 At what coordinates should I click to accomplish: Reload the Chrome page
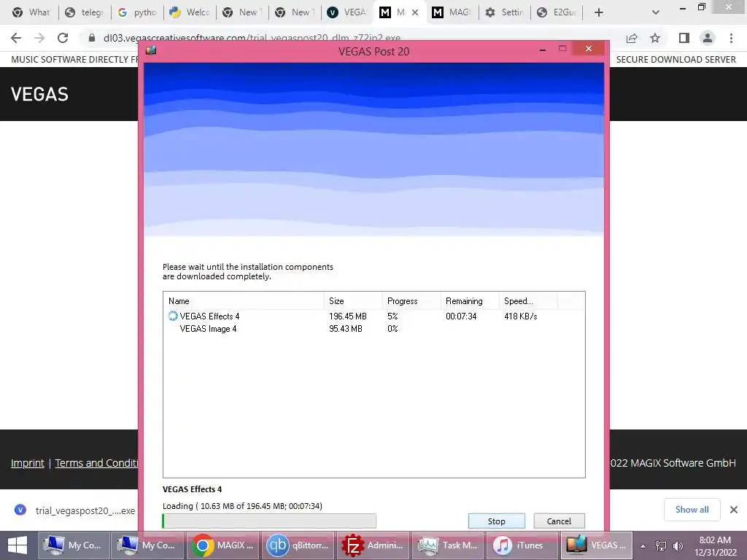(x=63, y=38)
